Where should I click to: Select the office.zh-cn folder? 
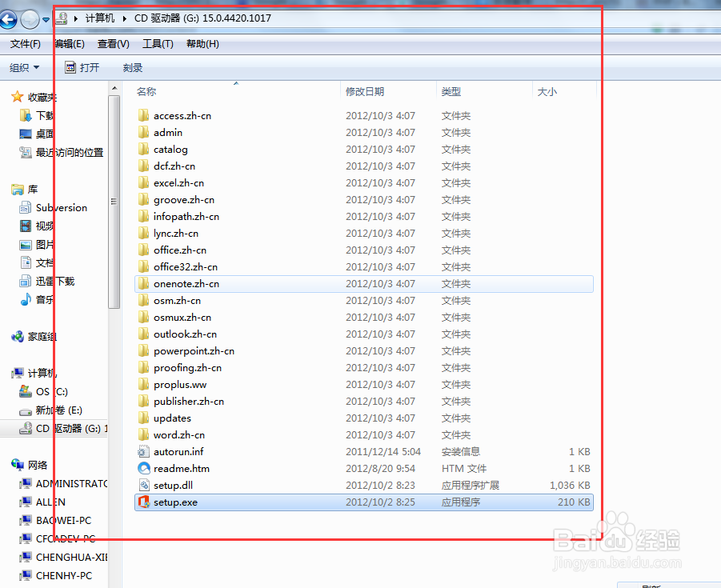[x=364, y=250]
